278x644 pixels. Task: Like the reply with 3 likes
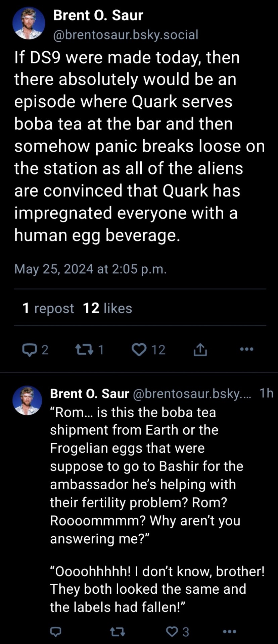[173, 632]
